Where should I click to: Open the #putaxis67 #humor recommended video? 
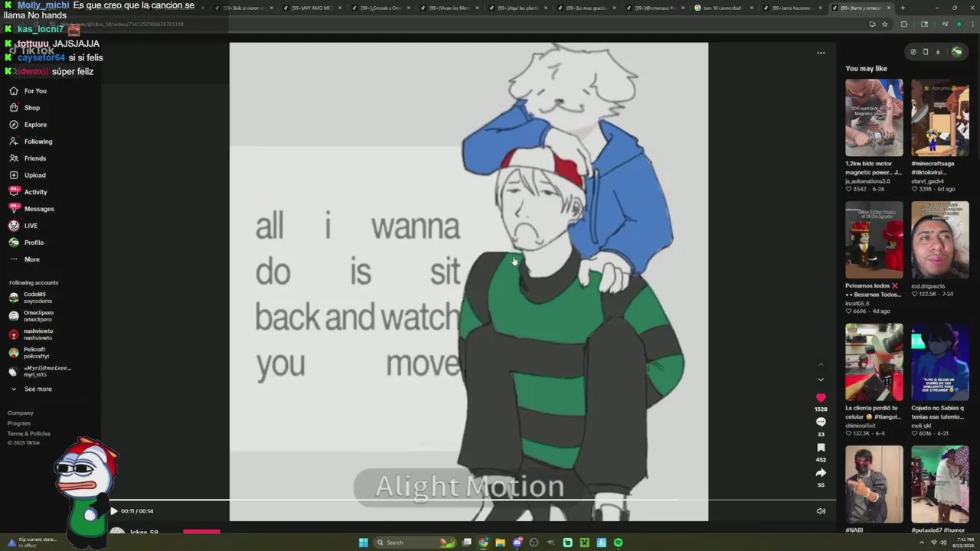[x=939, y=484]
